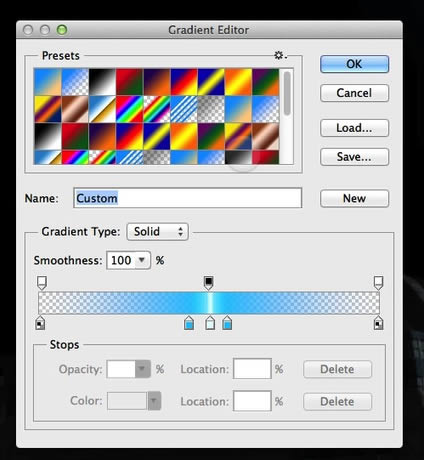
Task: Select the blue color stop left of center
Action: tap(189, 323)
